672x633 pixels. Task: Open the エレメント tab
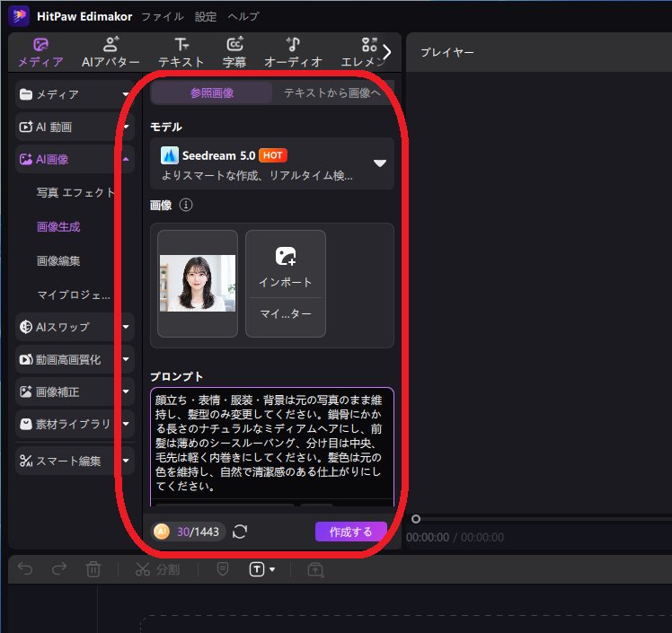pos(363,53)
